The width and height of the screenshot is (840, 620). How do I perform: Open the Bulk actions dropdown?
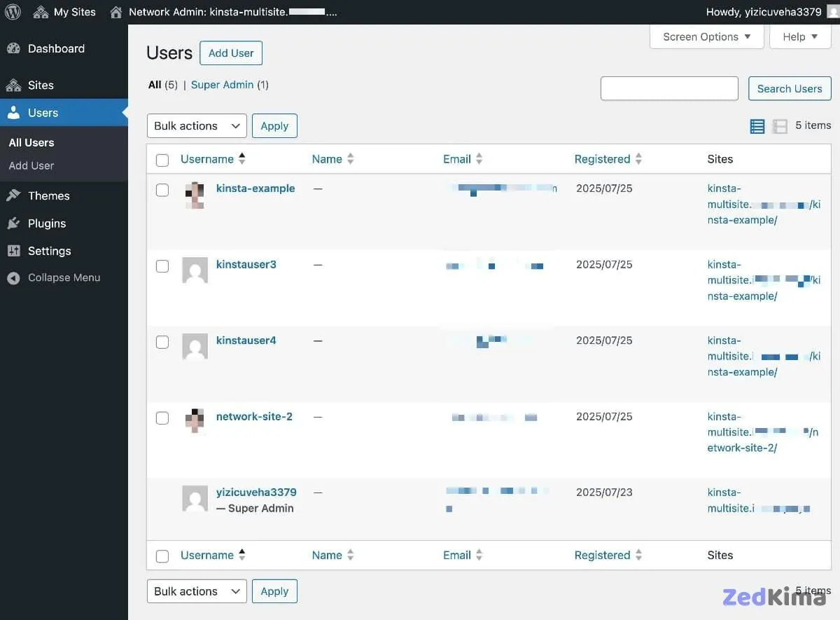tap(196, 125)
